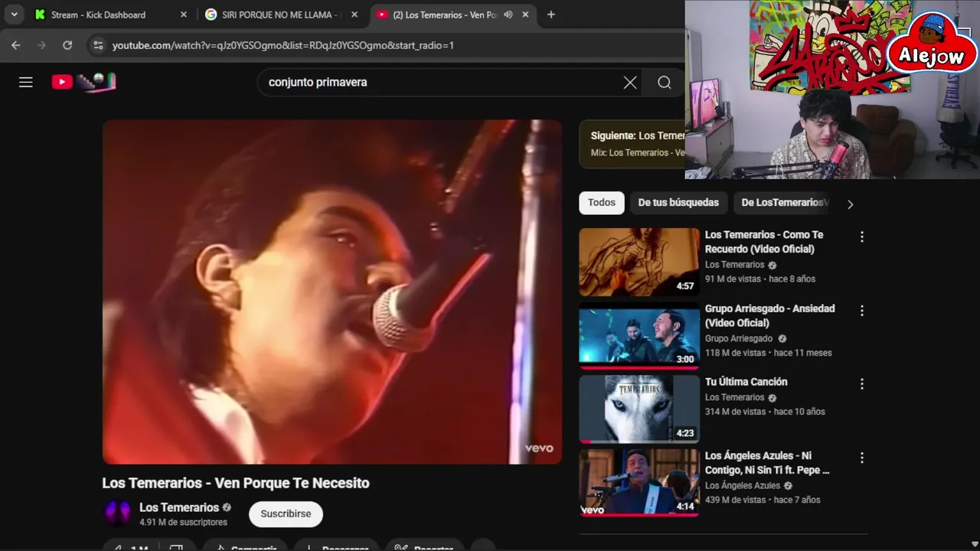Image resolution: width=980 pixels, height=551 pixels.
Task: Go to YouTube home via logo
Action: [x=83, y=82]
